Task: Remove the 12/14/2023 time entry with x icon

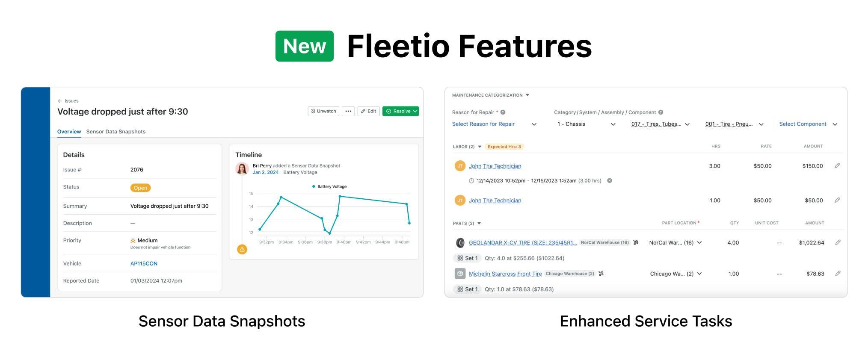Action: (x=610, y=180)
